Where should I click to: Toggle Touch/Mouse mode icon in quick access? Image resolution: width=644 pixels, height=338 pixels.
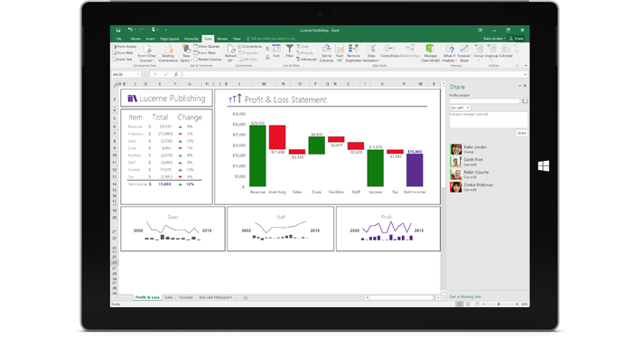(x=154, y=30)
